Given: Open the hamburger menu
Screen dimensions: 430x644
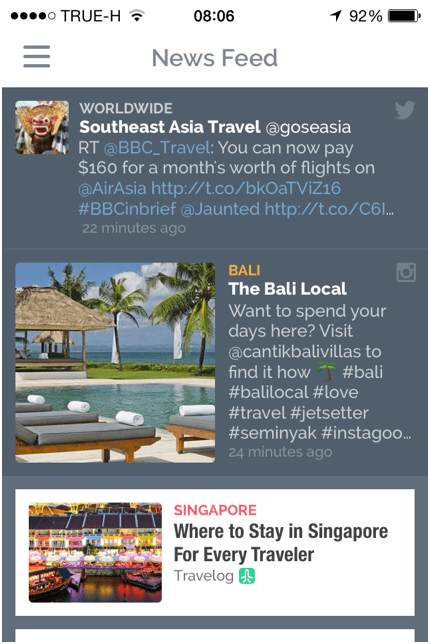Looking at the screenshot, I should coord(37,57).
